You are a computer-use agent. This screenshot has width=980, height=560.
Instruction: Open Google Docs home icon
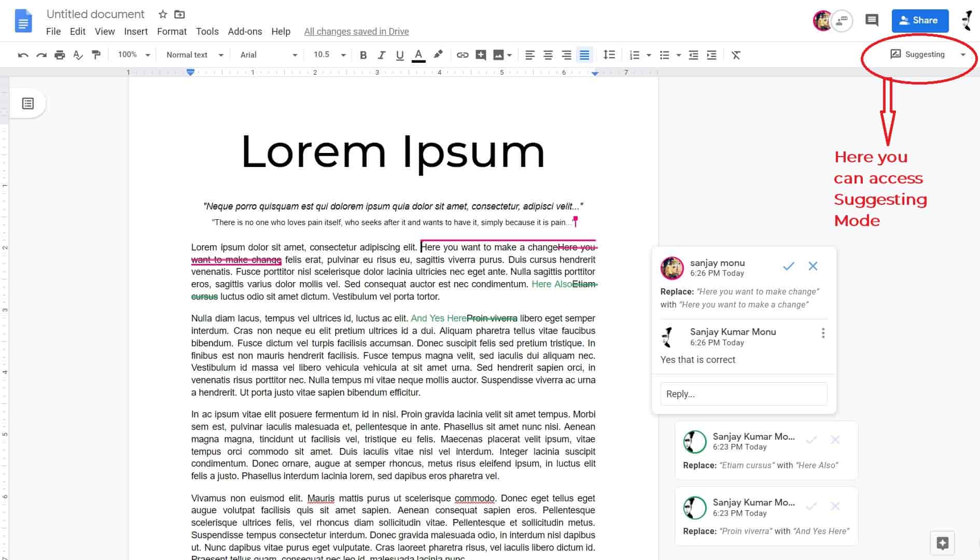tap(23, 22)
